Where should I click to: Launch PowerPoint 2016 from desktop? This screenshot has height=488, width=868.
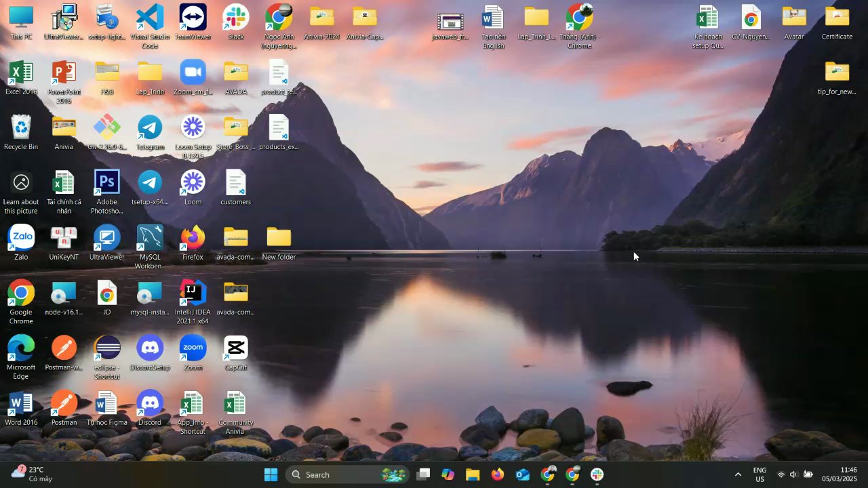click(x=64, y=82)
